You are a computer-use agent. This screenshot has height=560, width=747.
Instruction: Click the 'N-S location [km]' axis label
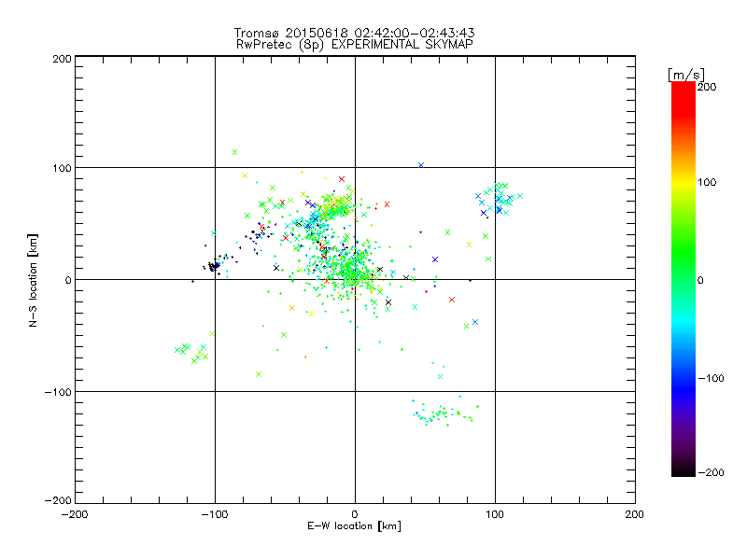[33, 281]
